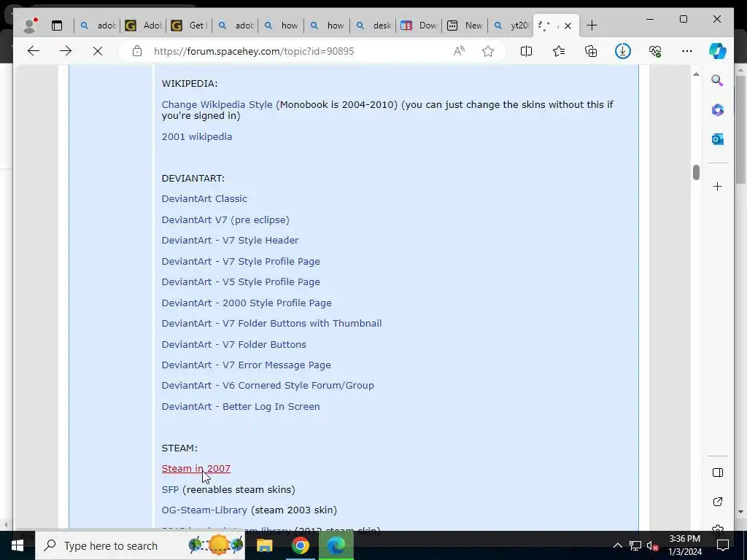Open Browser essentials heart icon
747x560 pixels.
655,51
